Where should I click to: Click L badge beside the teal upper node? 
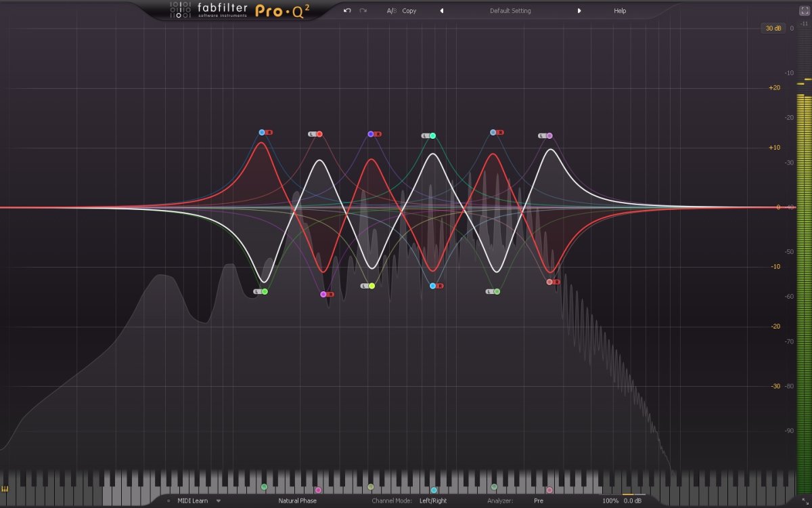point(425,135)
